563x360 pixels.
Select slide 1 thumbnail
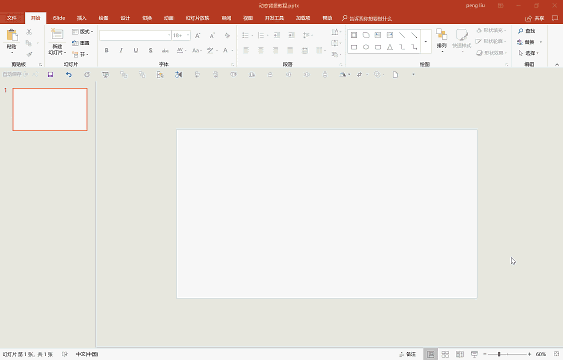pyautogui.click(x=50, y=109)
